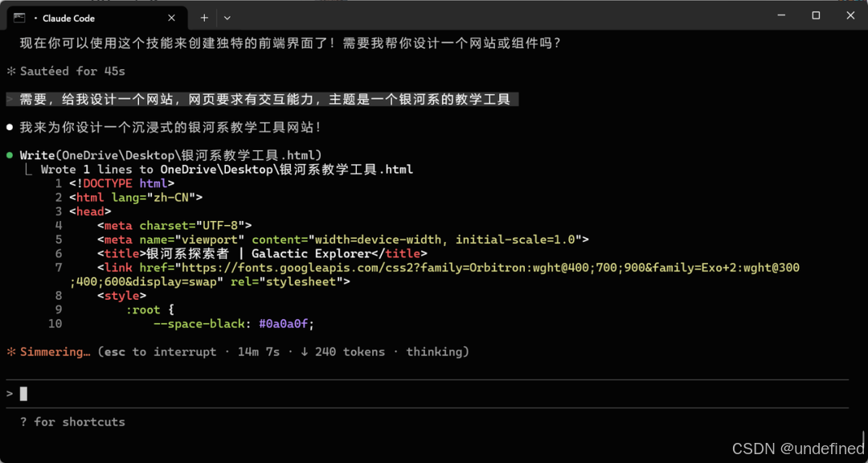Close the Claude Code tab
Screen dimensions: 868x463
click(x=172, y=18)
